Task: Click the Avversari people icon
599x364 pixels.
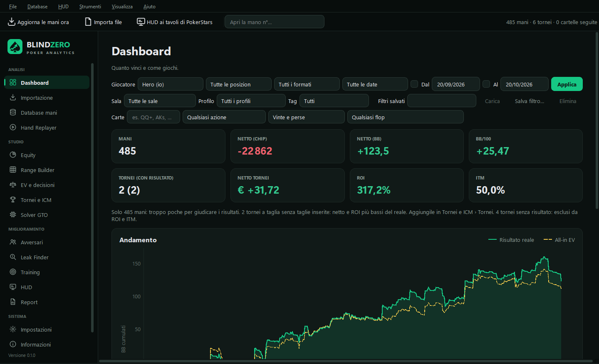Action: [x=13, y=242]
